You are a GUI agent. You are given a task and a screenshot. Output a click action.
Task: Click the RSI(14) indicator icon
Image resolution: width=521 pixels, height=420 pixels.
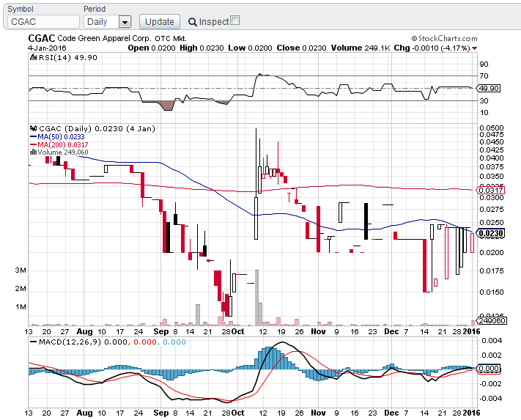coord(33,57)
